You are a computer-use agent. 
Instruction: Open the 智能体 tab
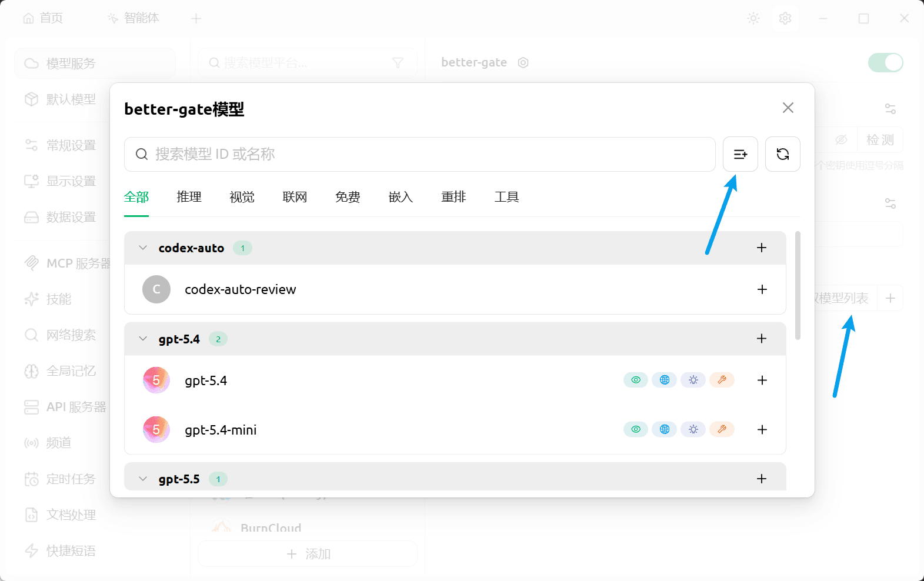click(x=134, y=18)
